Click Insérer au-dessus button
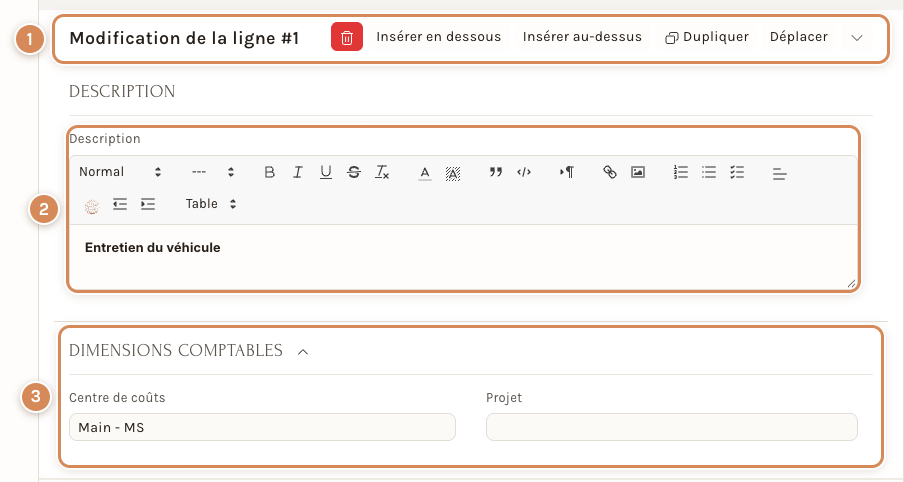The image size is (904, 482). [582, 37]
